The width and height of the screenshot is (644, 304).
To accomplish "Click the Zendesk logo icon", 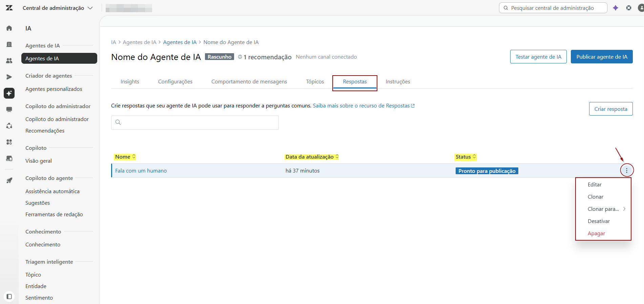I will (x=9, y=8).
